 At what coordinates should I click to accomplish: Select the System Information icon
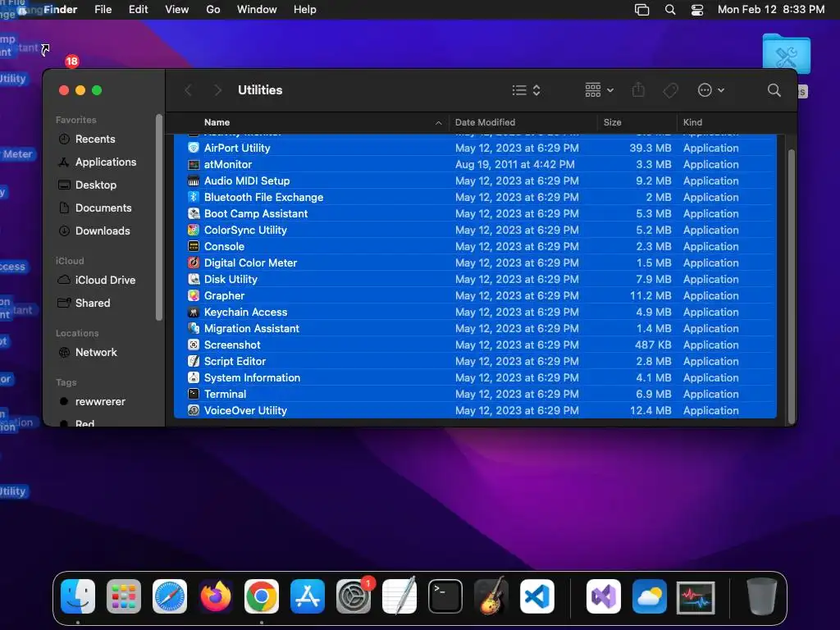coord(194,377)
